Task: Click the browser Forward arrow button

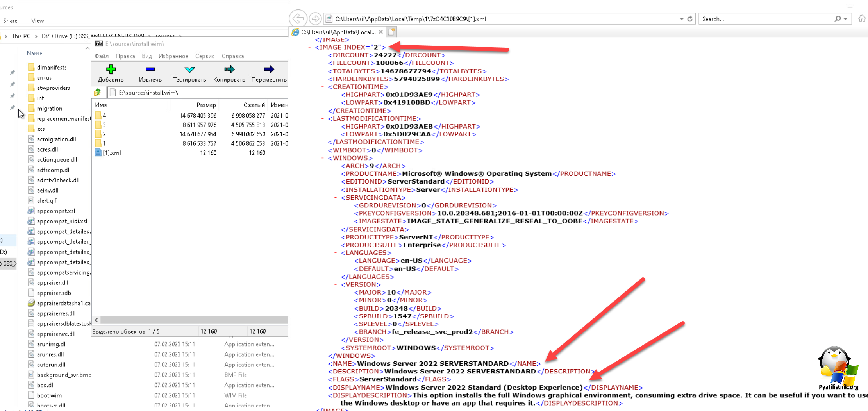Action: tap(315, 18)
